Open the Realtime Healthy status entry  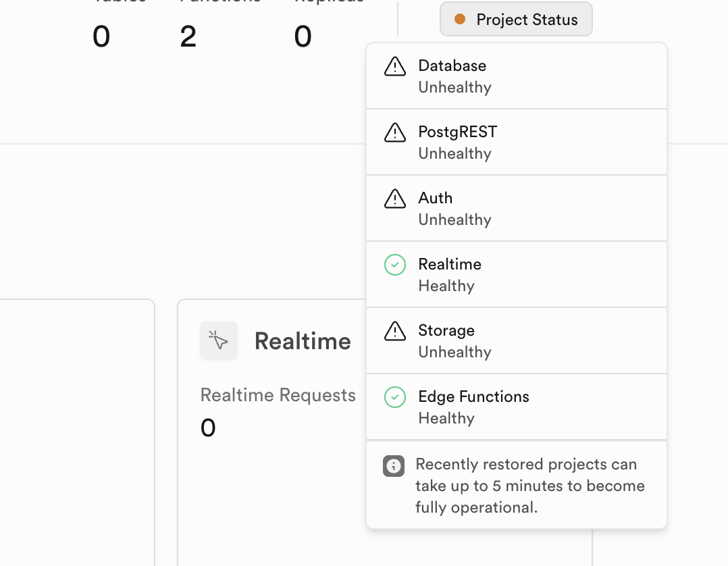(x=516, y=274)
